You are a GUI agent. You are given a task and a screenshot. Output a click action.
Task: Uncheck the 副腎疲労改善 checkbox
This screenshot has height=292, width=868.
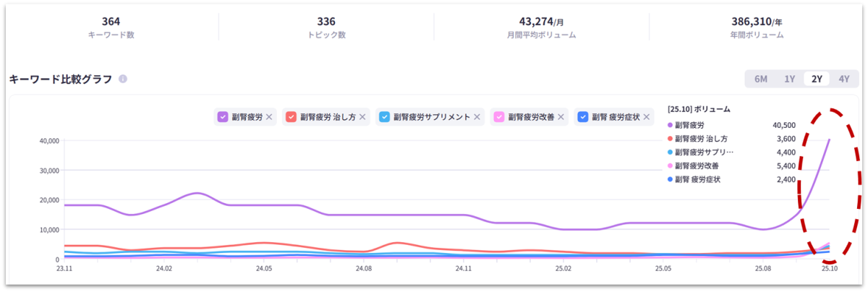(498, 116)
